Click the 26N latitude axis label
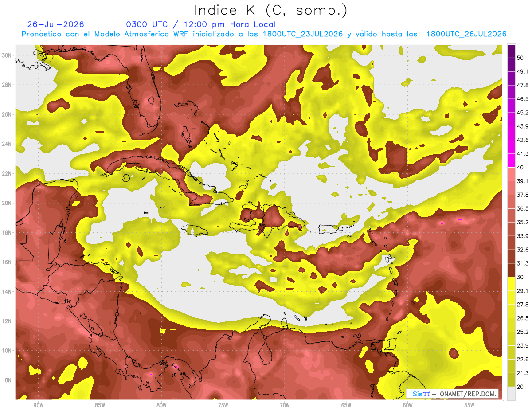The width and height of the screenshot is (532, 411). 7,114
